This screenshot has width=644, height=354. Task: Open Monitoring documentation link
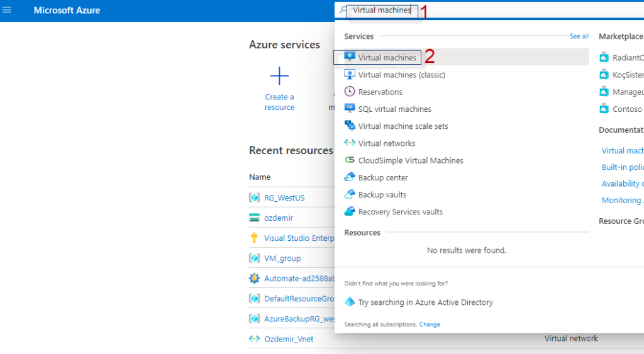click(623, 201)
